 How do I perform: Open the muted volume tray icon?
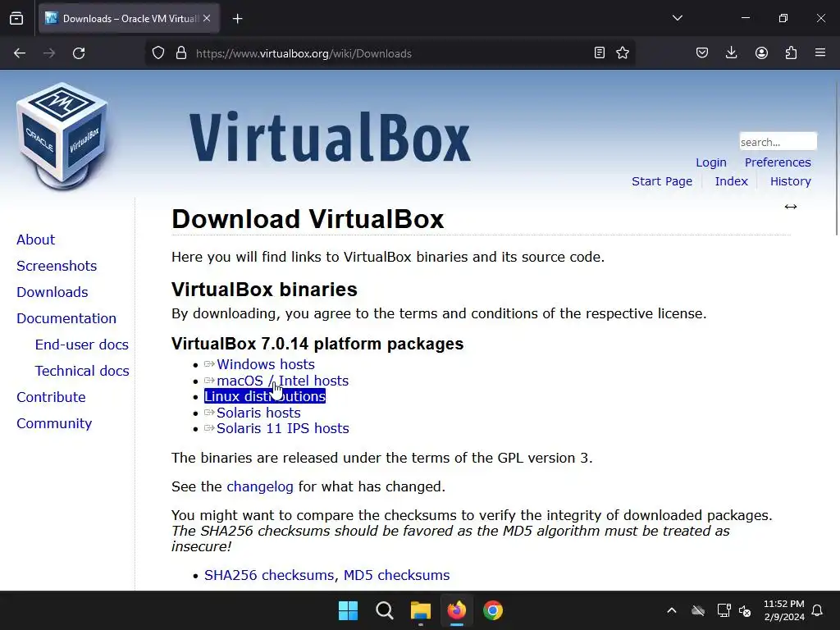pos(745,610)
